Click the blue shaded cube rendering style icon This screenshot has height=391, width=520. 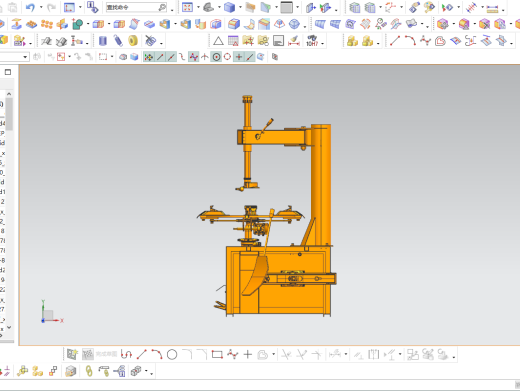229,7
